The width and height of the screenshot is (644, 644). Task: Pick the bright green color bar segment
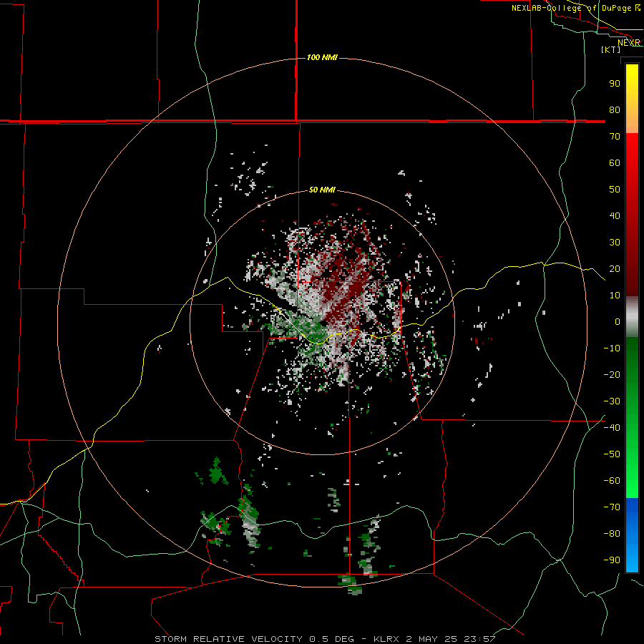pos(632,472)
